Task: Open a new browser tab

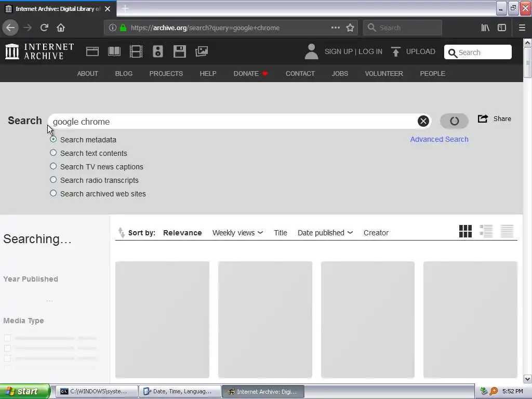Action: coord(125,8)
